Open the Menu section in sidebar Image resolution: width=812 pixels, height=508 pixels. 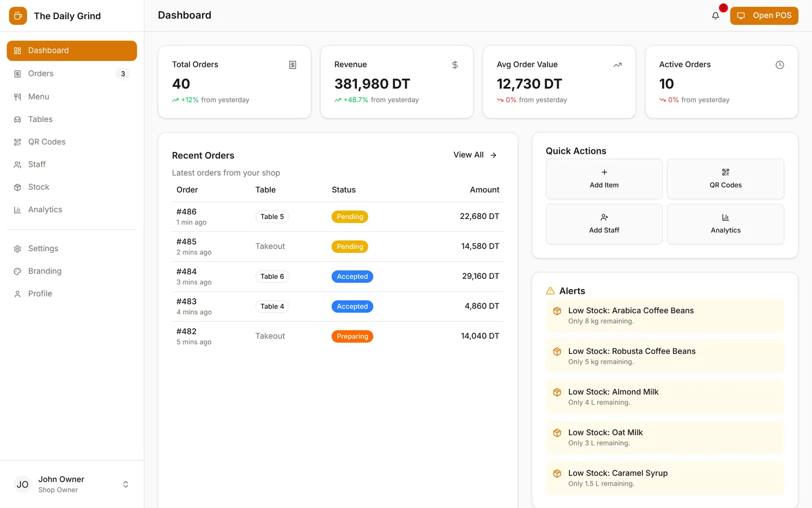72,97
